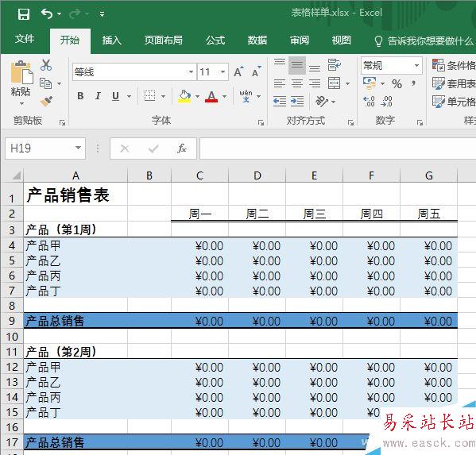Viewport: 476px width, 455px height.
Task: Open the 常规 number format dropdown
Action: [417, 66]
